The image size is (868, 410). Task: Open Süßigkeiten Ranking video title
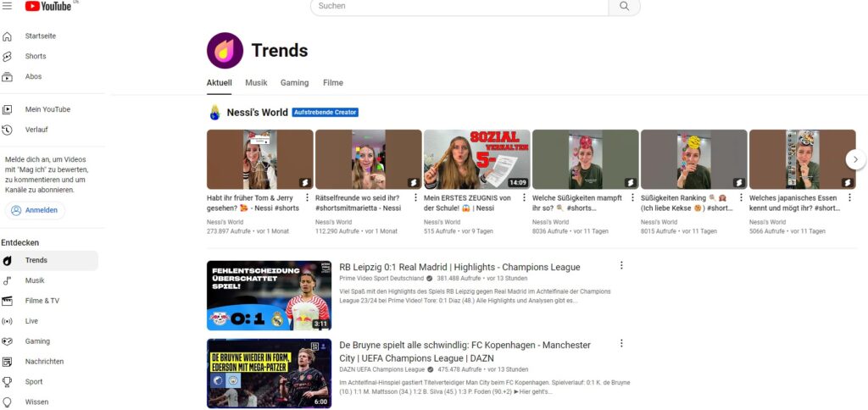click(687, 203)
